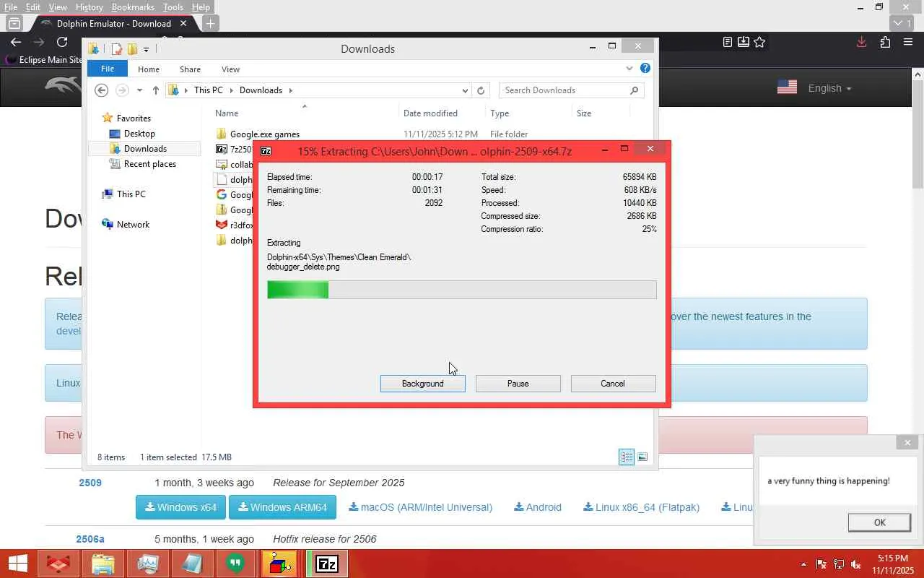Open the Windows Start button
Viewport: 924px width, 578px height.
pyautogui.click(x=18, y=564)
